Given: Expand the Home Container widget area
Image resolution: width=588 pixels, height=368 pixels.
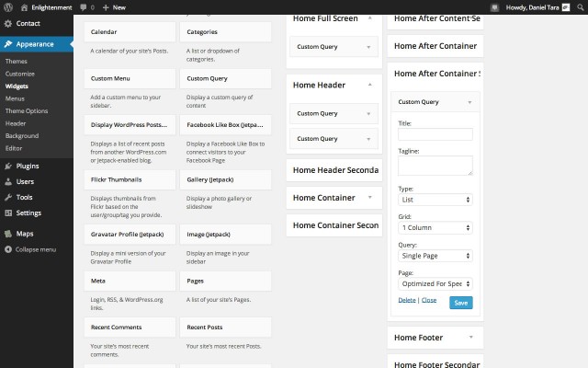Looking at the screenshot, I should 369,198.
